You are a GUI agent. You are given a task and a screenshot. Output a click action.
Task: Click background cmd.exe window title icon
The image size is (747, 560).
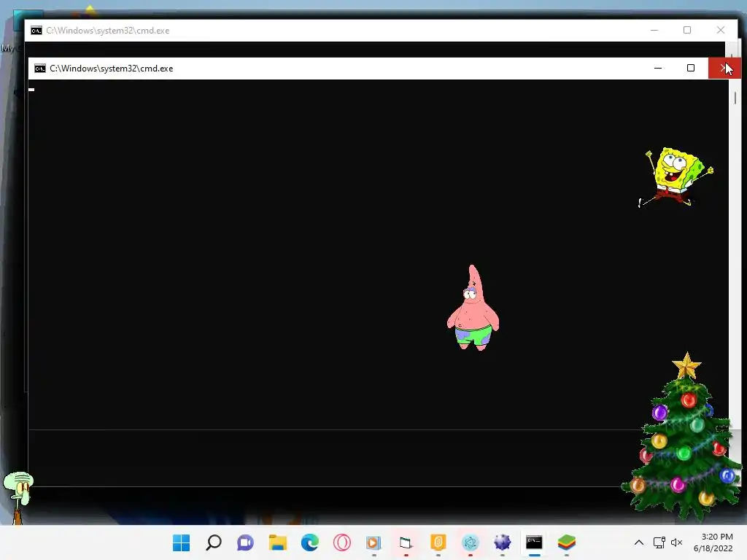pos(36,31)
